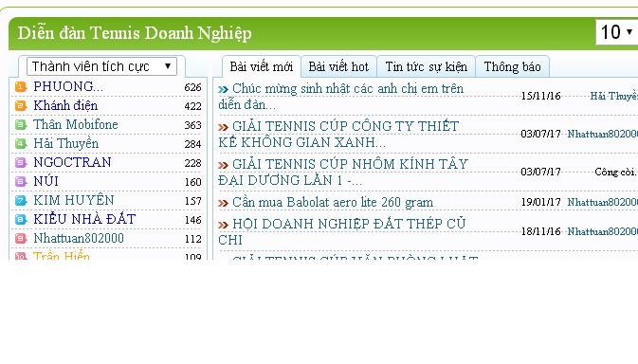Open member profile PHUONG...
The width and height of the screenshot is (638, 364).
coord(68,86)
